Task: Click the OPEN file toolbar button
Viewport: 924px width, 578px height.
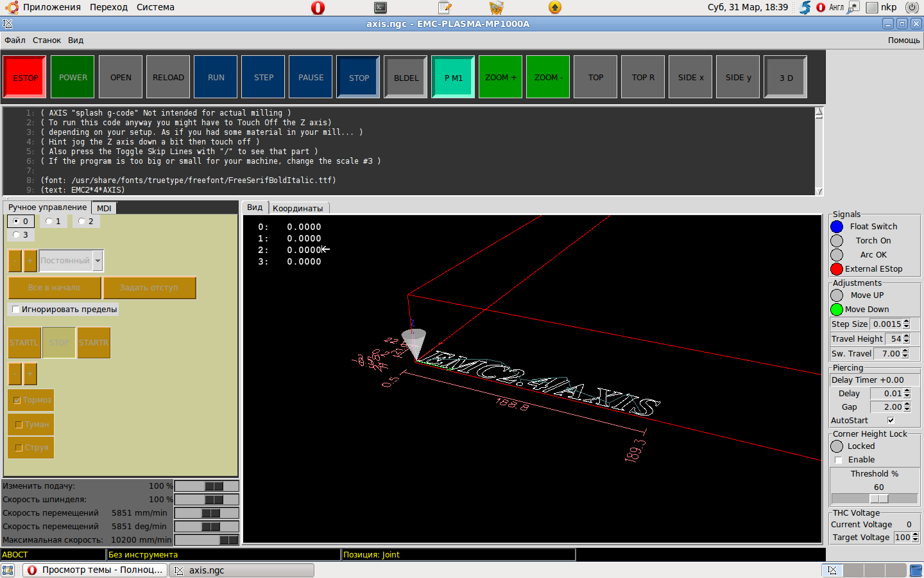Action: (x=121, y=77)
